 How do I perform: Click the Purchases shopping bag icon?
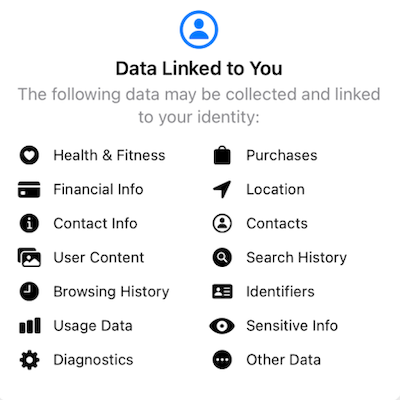(x=222, y=155)
